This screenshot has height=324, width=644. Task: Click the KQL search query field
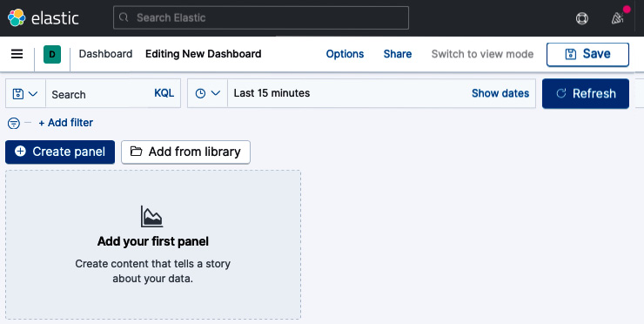click(98, 94)
